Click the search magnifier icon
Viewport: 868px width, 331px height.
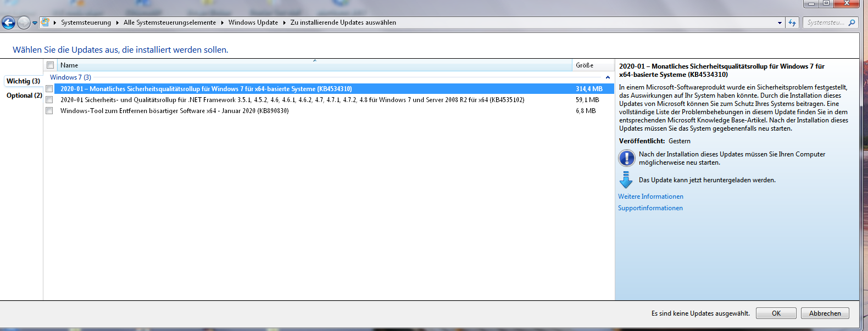coord(852,23)
